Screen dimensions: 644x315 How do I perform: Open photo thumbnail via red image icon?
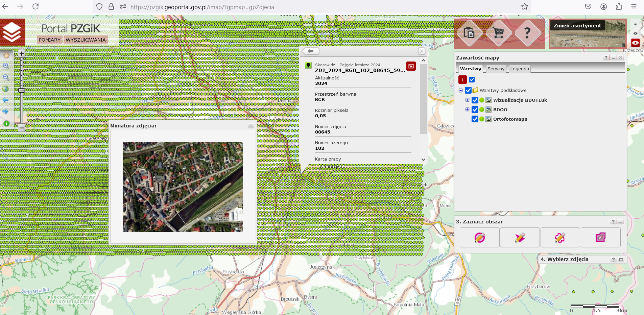click(x=411, y=66)
